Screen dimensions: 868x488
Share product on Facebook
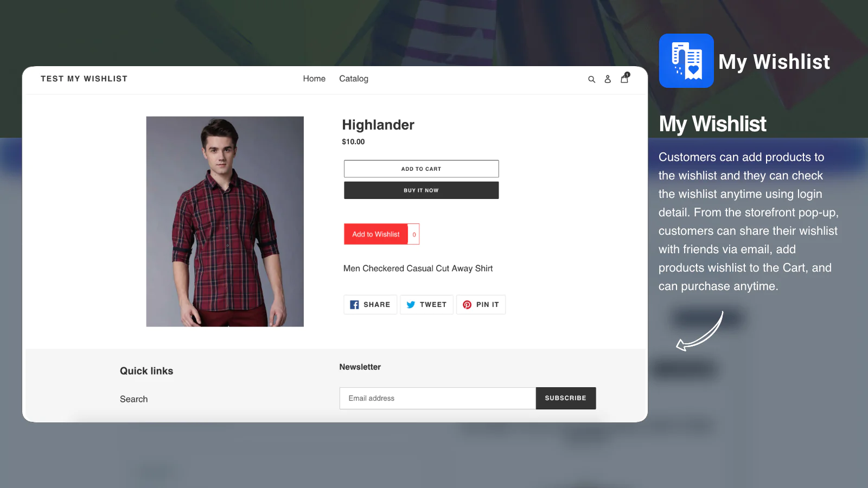pos(370,305)
